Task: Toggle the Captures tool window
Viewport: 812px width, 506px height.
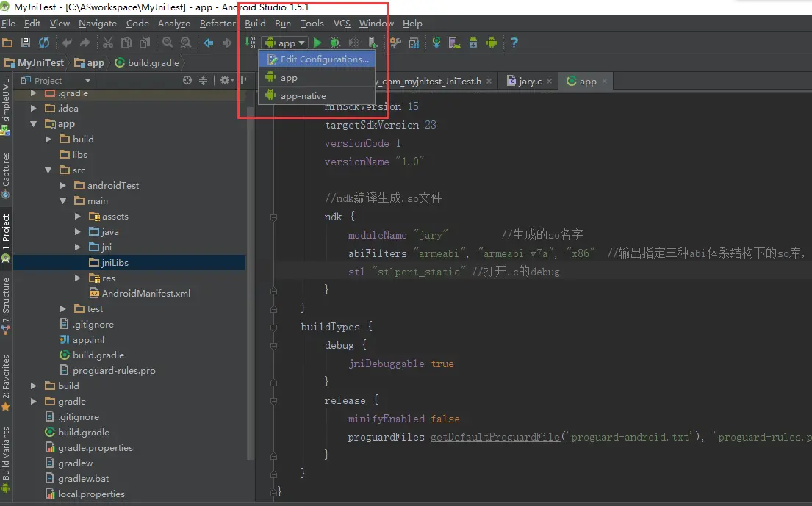Action: pos(6,175)
